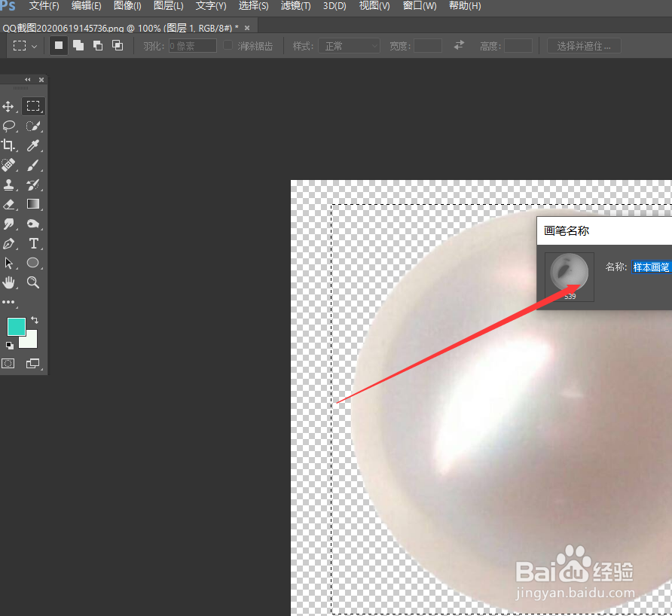Close the QQ截图 document tab

coord(247,28)
